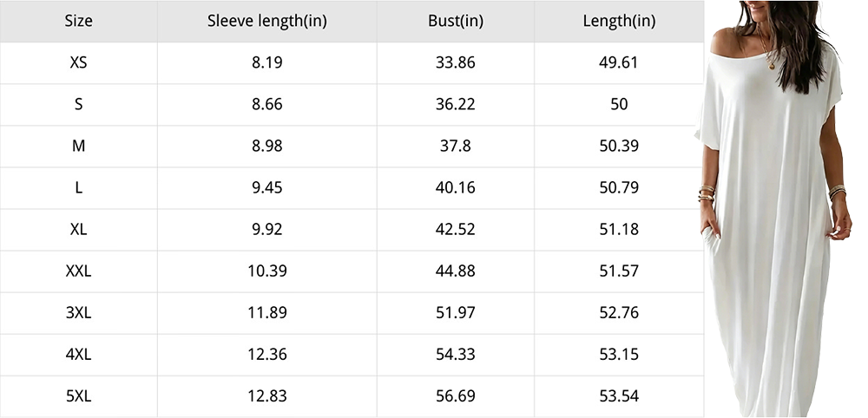The image size is (868, 418).
Task: Select the S size row label
Action: (79, 104)
